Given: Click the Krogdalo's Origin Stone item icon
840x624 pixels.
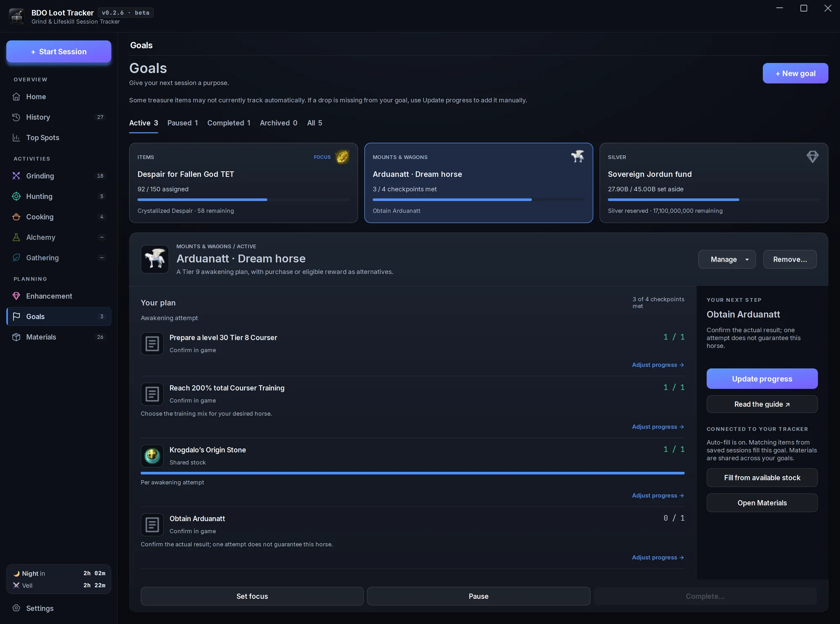Looking at the screenshot, I should pos(152,456).
